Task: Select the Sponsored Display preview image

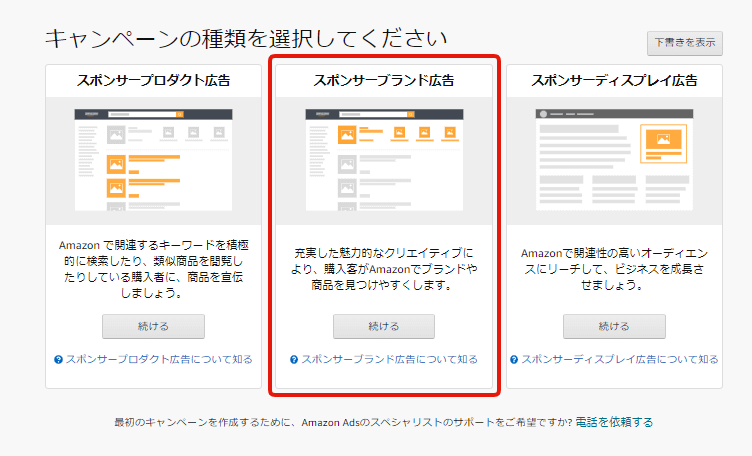Action: pyautogui.click(x=614, y=160)
